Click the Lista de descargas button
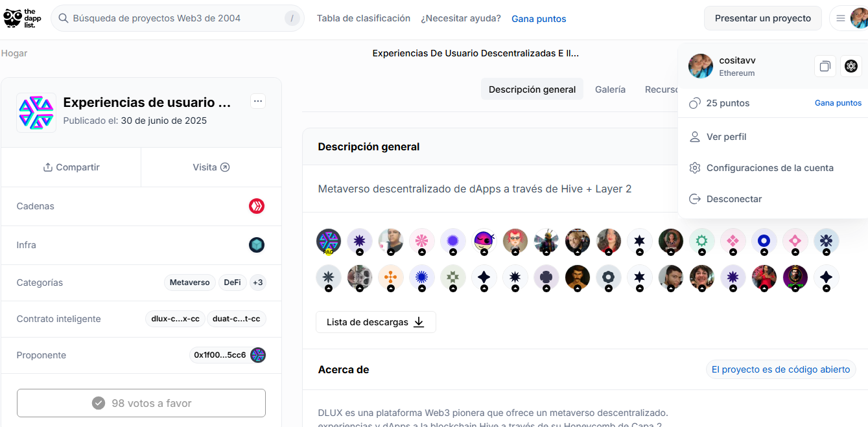 pyautogui.click(x=376, y=322)
